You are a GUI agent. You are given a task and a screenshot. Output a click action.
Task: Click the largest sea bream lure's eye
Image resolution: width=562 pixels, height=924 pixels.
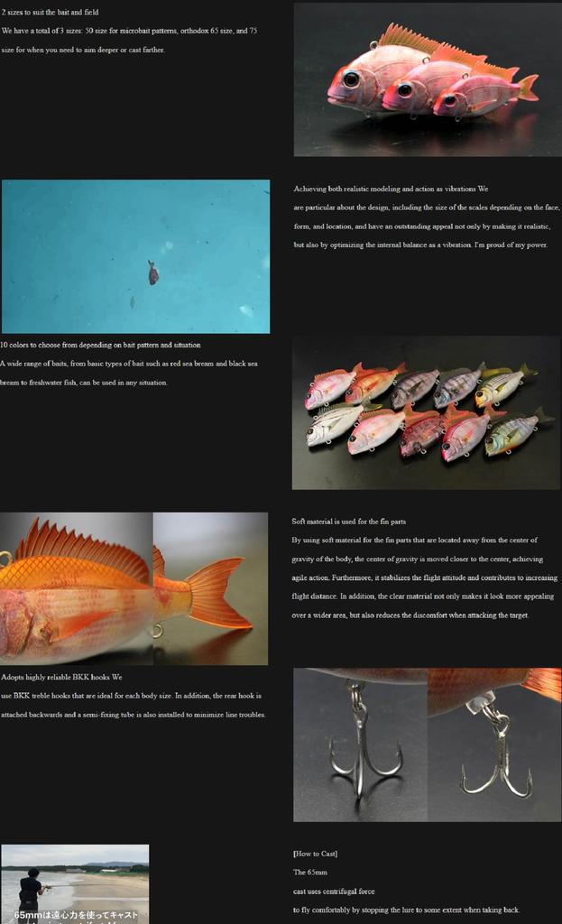point(351,79)
